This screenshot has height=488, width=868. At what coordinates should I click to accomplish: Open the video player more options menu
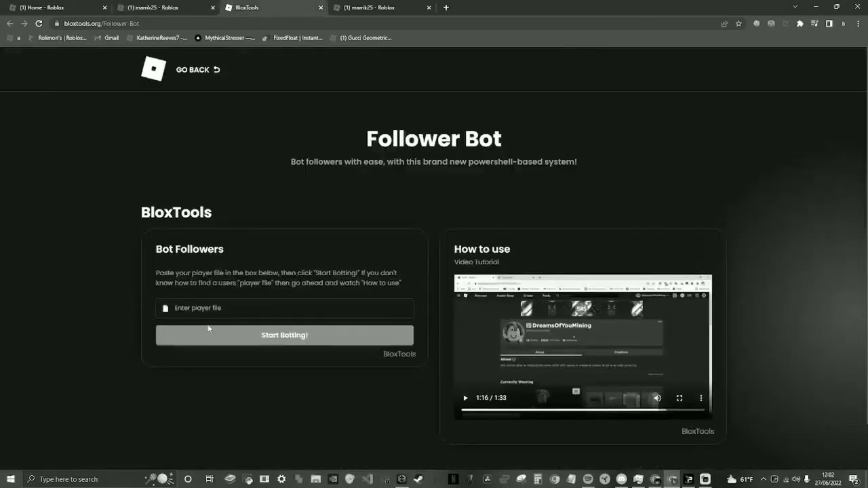pyautogui.click(x=701, y=398)
